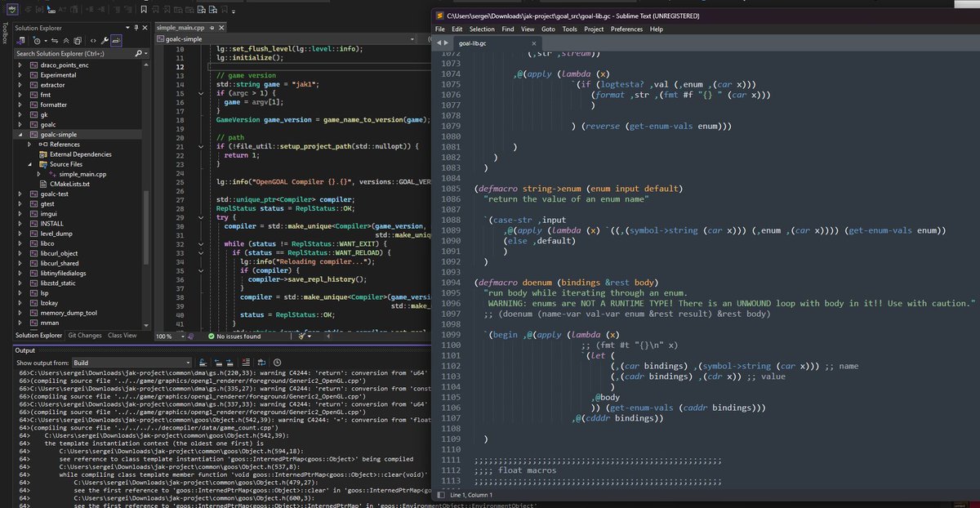Expand the simple_main.cpp file node
The image size is (980, 508).
pos(38,174)
